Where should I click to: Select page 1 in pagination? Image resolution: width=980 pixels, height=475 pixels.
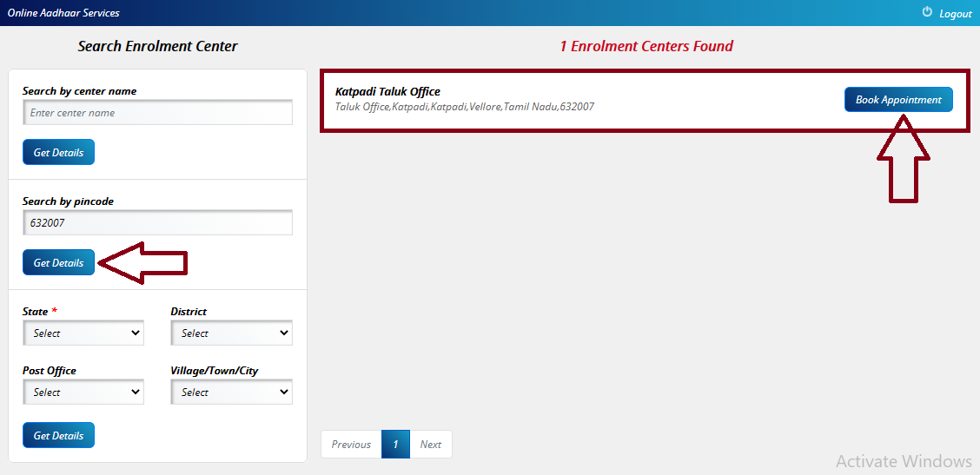(x=395, y=445)
